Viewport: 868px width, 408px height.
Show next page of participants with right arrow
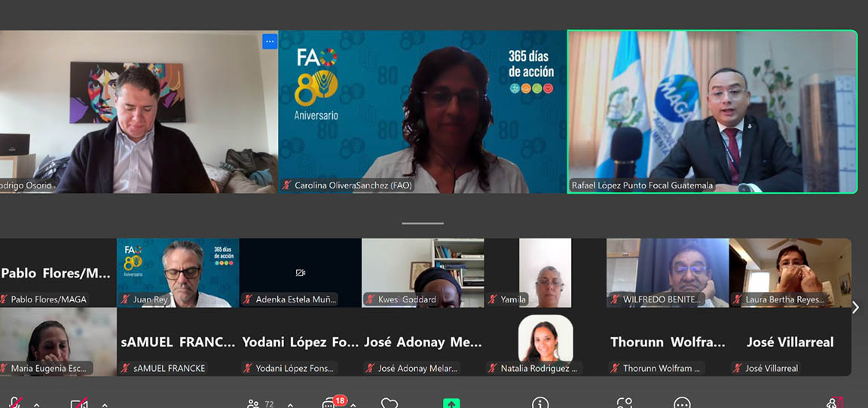[x=855, y=307]
